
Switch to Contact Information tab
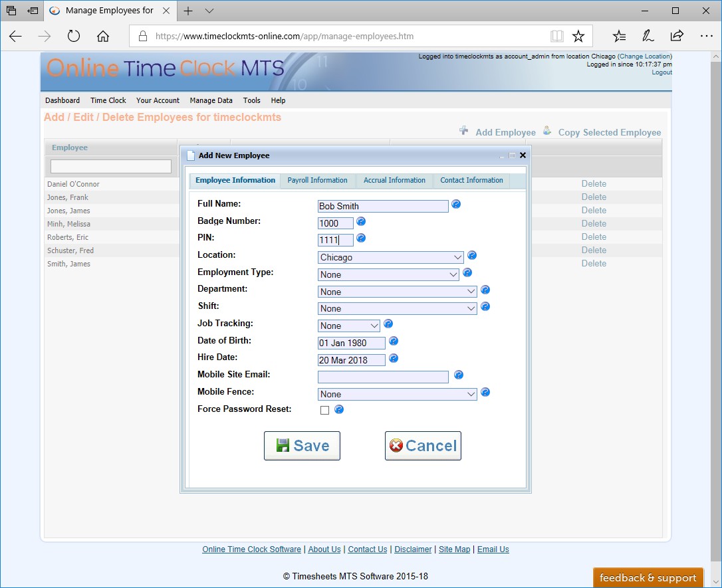[x=471, y=180]
